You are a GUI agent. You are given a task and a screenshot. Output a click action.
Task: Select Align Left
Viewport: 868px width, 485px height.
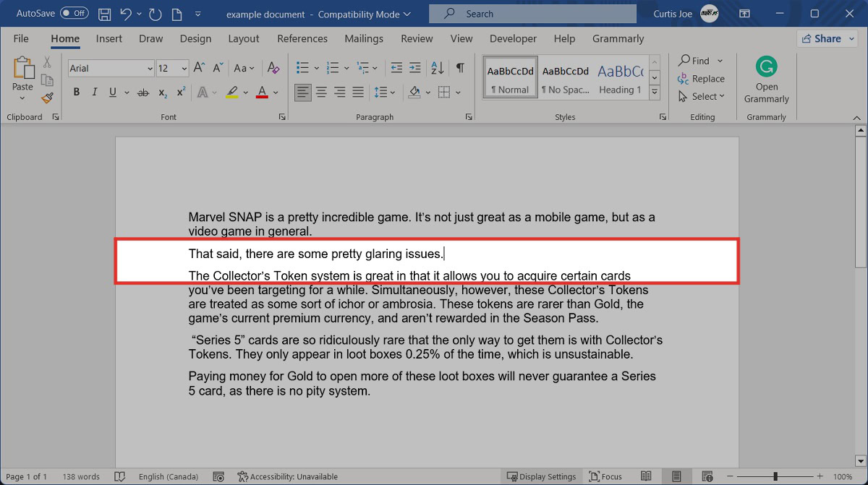tap(303, 93)
